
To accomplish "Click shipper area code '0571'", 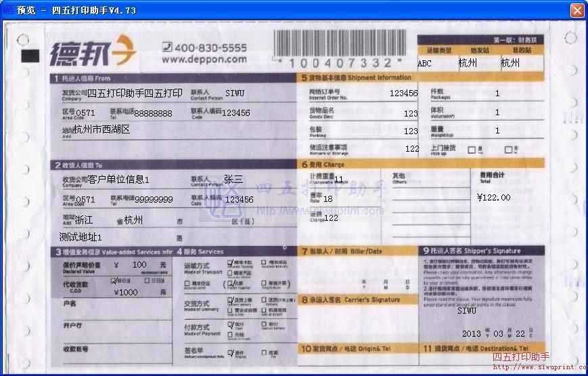I will pyautogui.click(x=85, y=112).
